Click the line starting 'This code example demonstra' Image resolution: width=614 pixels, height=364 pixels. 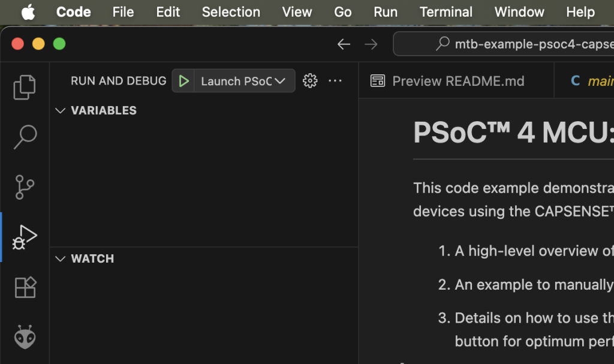point(513,188)
